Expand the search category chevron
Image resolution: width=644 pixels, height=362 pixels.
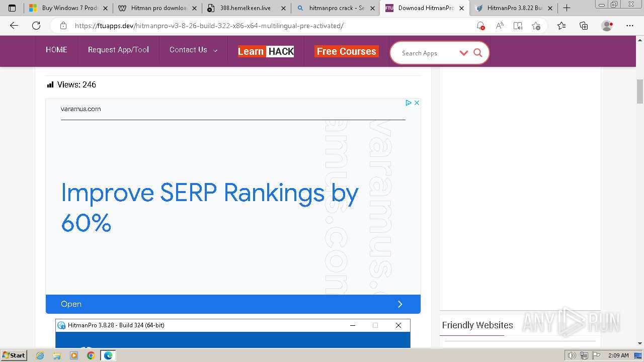click(464, 53)
